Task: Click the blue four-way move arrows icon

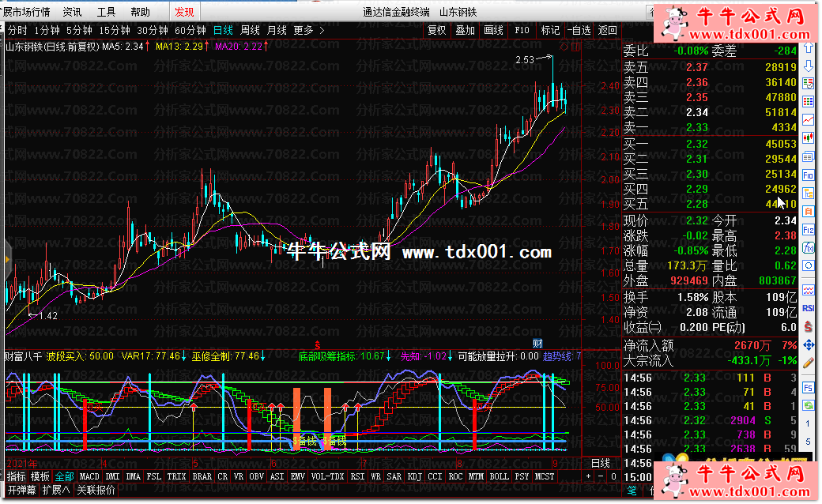Action: [808, 344]
